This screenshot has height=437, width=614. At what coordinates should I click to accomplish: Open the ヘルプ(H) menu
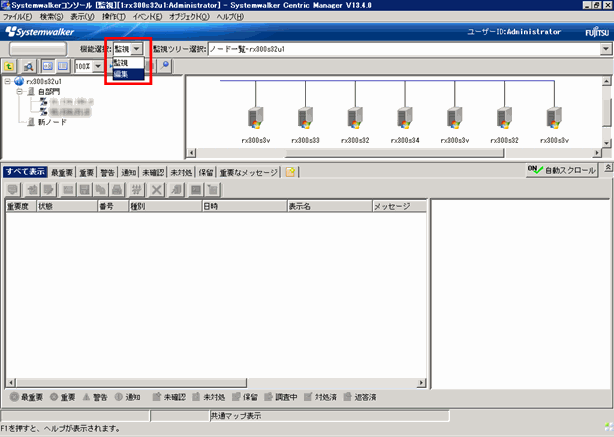coord(230,17)
